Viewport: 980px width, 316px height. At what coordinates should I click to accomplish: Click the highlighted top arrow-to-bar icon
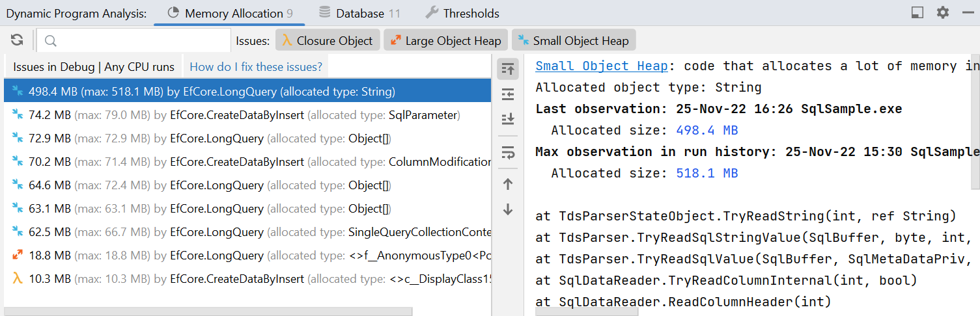[x=508, y=69]
